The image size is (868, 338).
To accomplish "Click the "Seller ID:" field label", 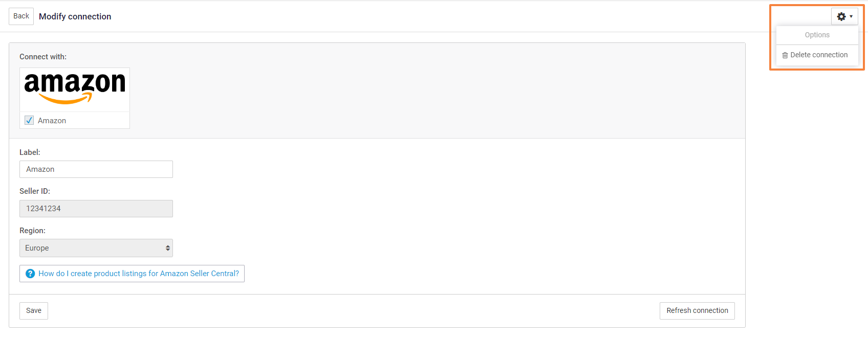I will pos(35,191).
